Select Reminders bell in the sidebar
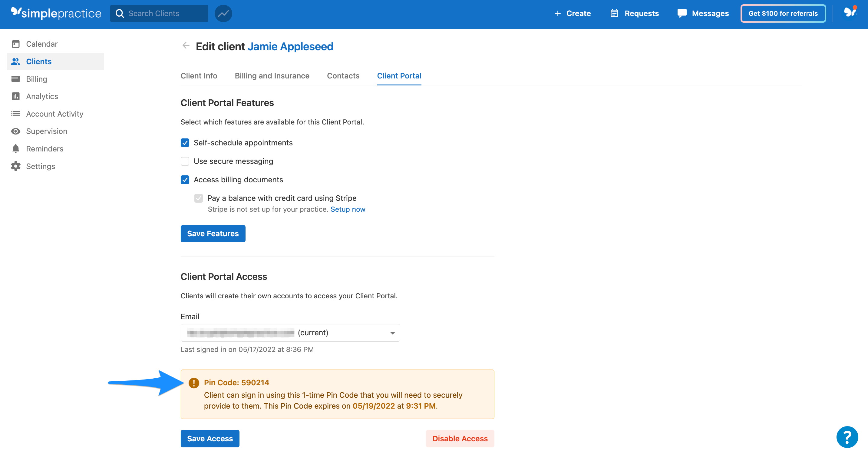This screenshot has width=868, height=461. pos(45,148)
